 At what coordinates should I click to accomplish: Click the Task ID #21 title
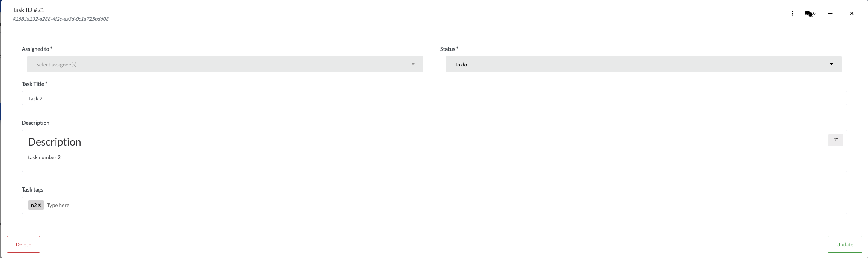(x=28, y=10)
